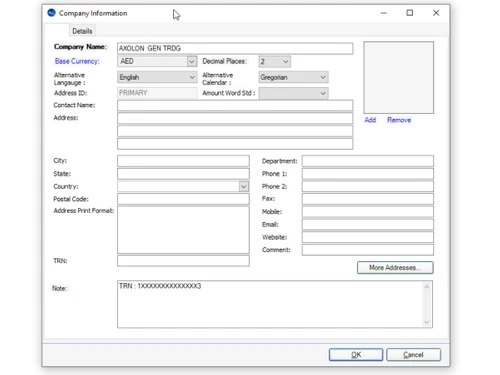Image resolution: width=500 pixels, height=375 pixels.
Task: Edit the Company Name field
Action: tap(235, 48)
